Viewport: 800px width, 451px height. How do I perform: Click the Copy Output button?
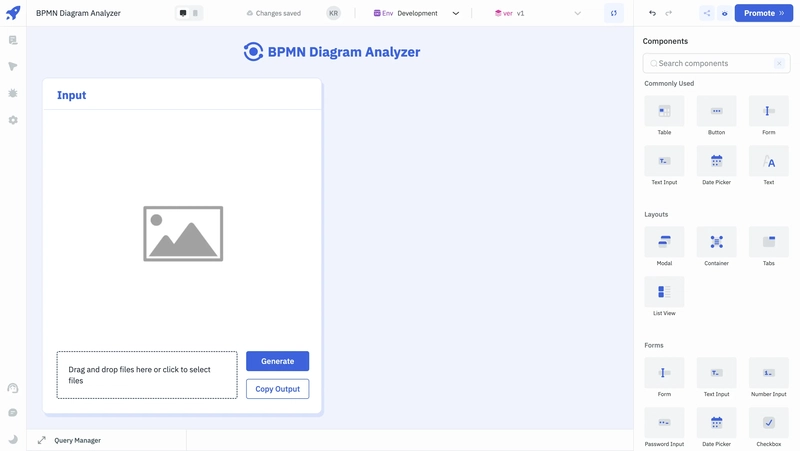tap(278, 389)
